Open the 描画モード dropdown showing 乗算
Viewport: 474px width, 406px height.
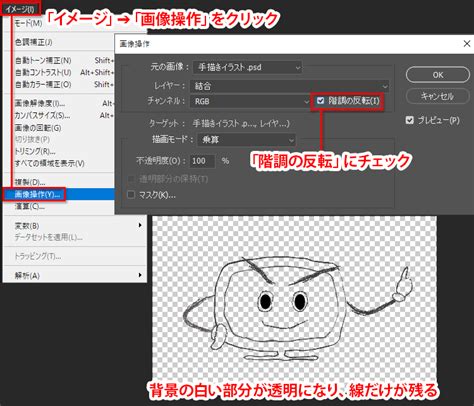pyautogui.click(x=246, y=139)
